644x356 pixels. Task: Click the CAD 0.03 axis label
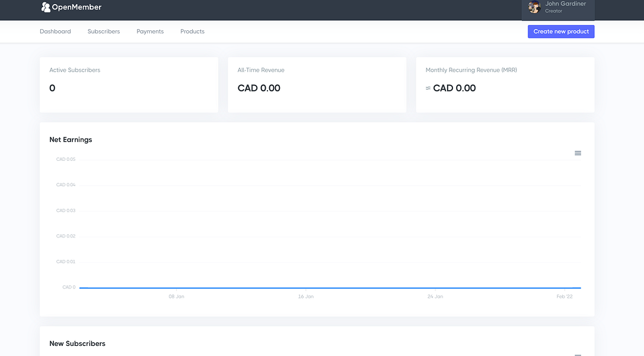click(66, 211)
